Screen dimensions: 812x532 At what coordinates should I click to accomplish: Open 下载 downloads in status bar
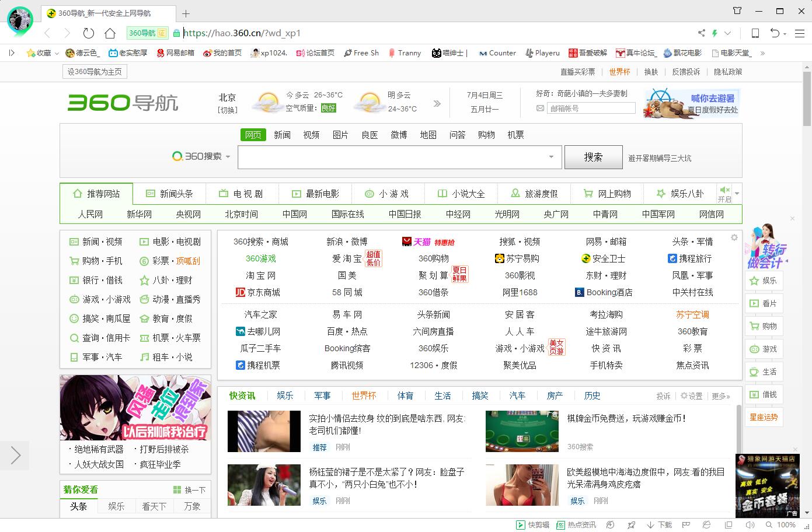pyautogui.click(x=659, y=524)
